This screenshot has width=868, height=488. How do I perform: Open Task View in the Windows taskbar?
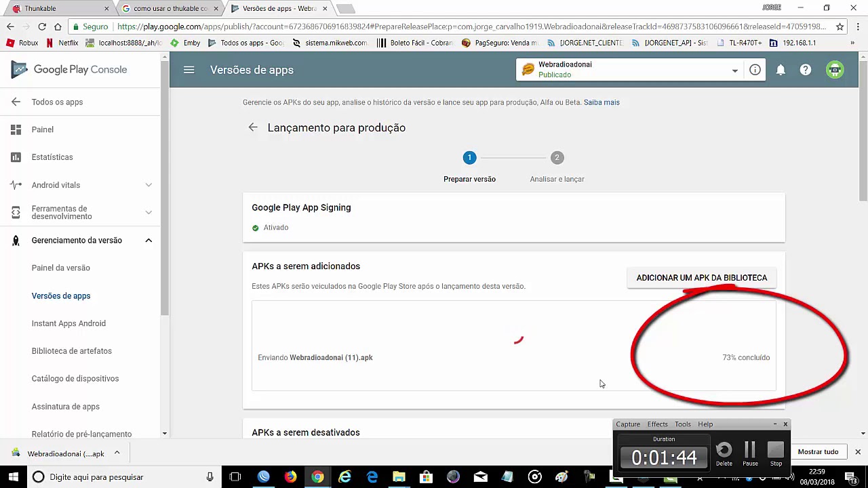(235, 477)
